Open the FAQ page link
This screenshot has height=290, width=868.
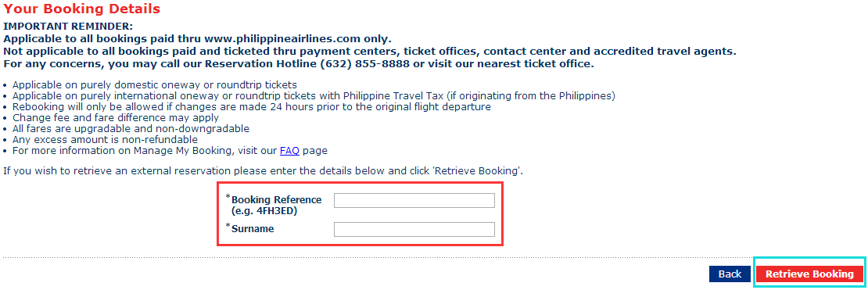click(289, 150)
